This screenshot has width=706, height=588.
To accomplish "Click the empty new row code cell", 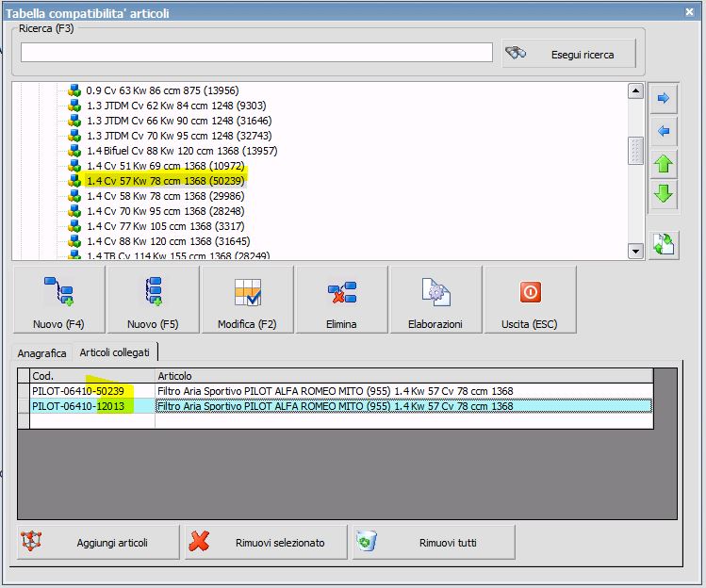I will pos(92,421).
